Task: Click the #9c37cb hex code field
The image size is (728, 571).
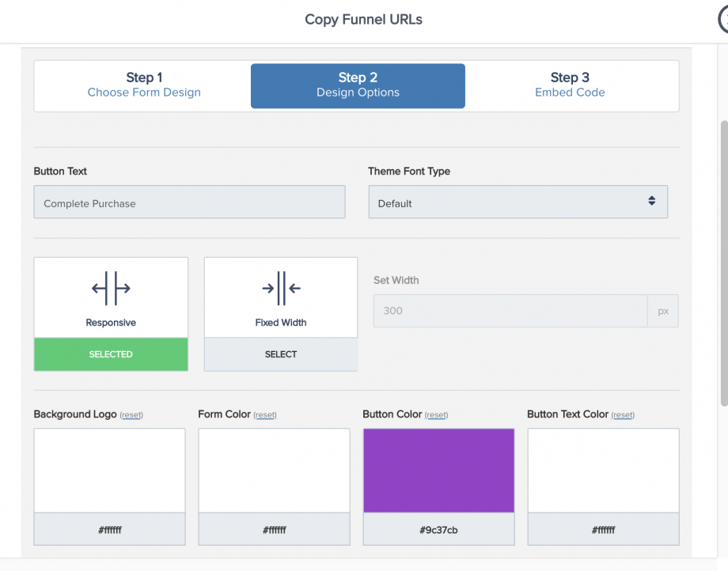Action: click(x=438, y=529)
